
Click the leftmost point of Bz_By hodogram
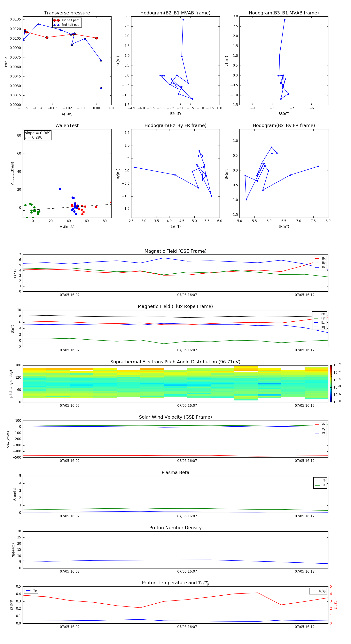pos(135,167)
